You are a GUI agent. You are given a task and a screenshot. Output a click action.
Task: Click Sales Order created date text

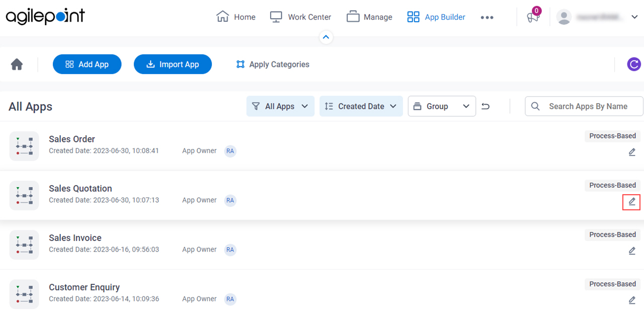(x=104, y=150)
